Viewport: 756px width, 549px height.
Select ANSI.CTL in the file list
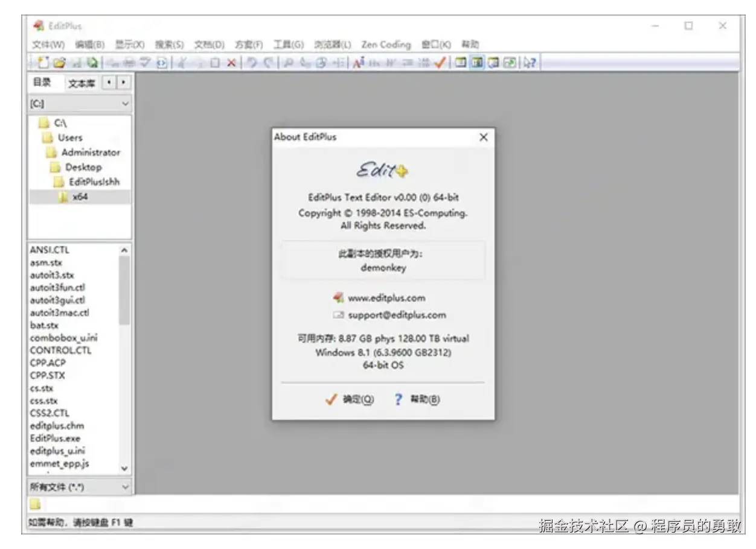[x=50, y=250]
